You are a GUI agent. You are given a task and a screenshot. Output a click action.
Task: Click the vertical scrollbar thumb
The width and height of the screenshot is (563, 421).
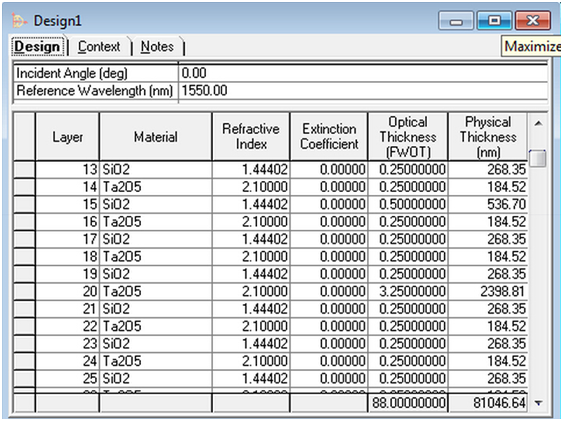tap(538, 158)
